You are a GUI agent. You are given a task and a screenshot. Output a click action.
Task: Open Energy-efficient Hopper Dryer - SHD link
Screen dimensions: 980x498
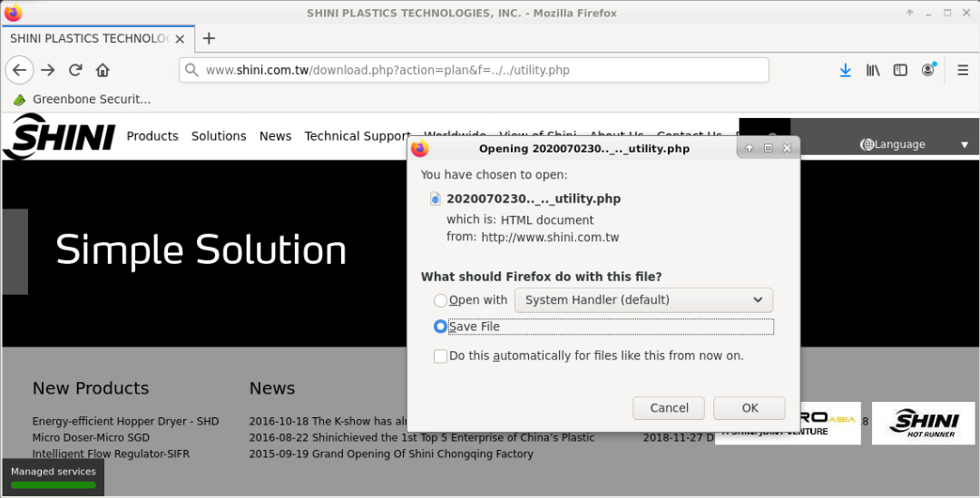click(x=125, y=421)
